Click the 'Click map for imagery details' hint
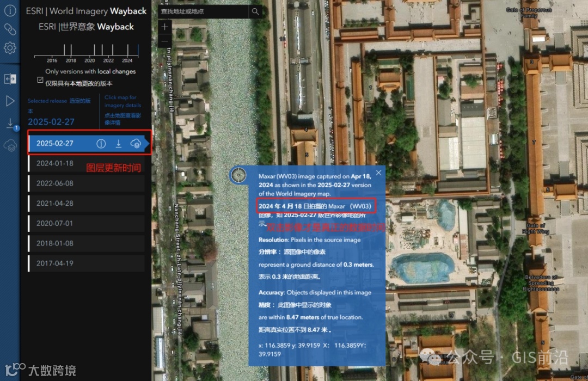Image resolution: width=588 pixels, height=381 pixels. (x=122, y=101)
